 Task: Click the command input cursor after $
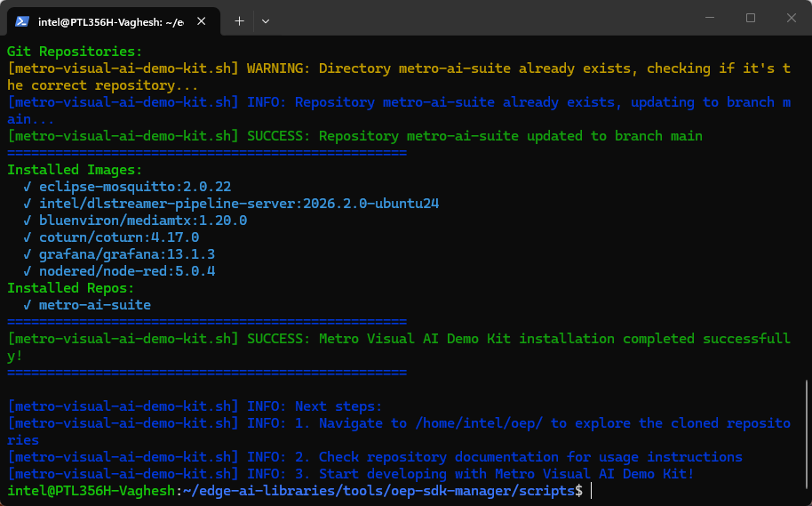592,491
